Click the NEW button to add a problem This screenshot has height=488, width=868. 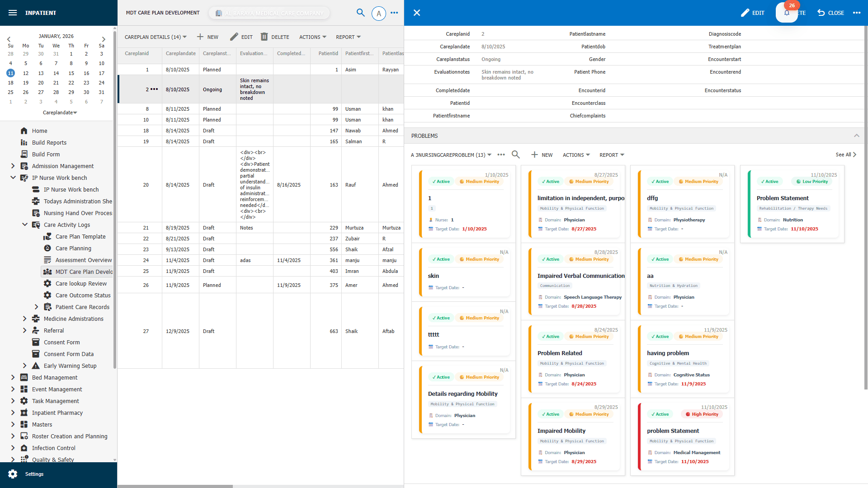tap(542, 155)
